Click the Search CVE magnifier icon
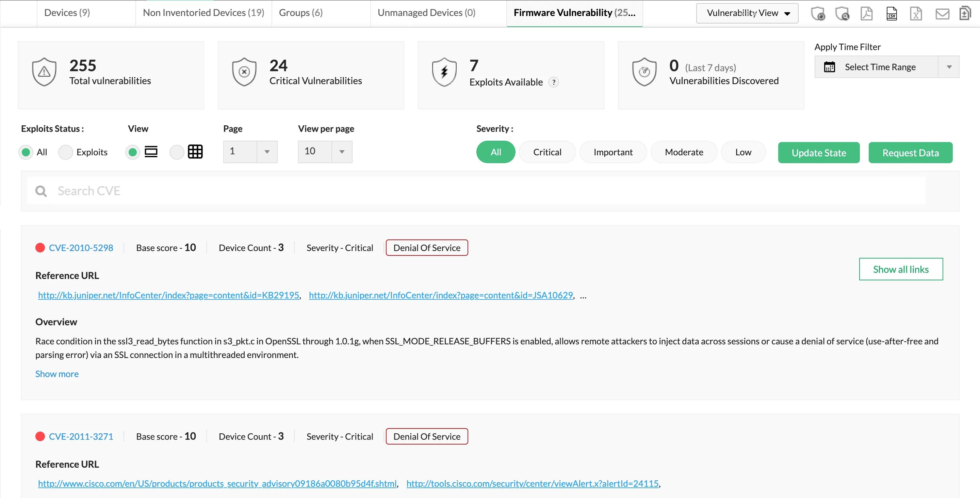 click(x=41, y=191)
